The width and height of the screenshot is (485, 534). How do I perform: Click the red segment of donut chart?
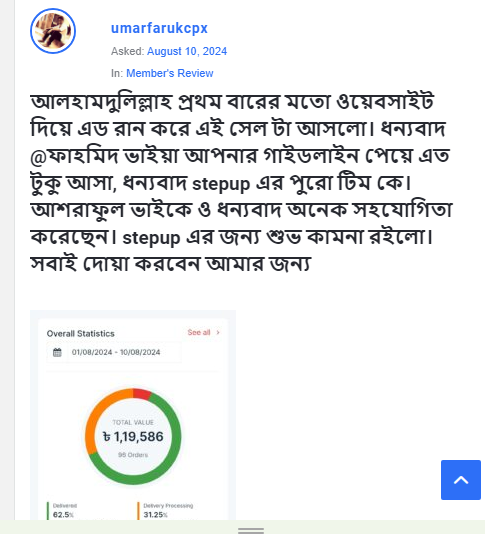(x=142, y=394)
